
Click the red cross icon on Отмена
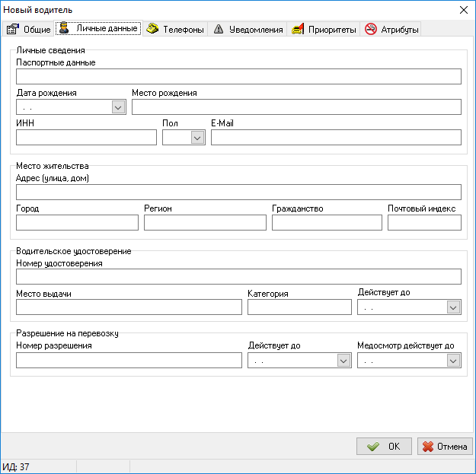pyautogui.click(x=428, y=447)
